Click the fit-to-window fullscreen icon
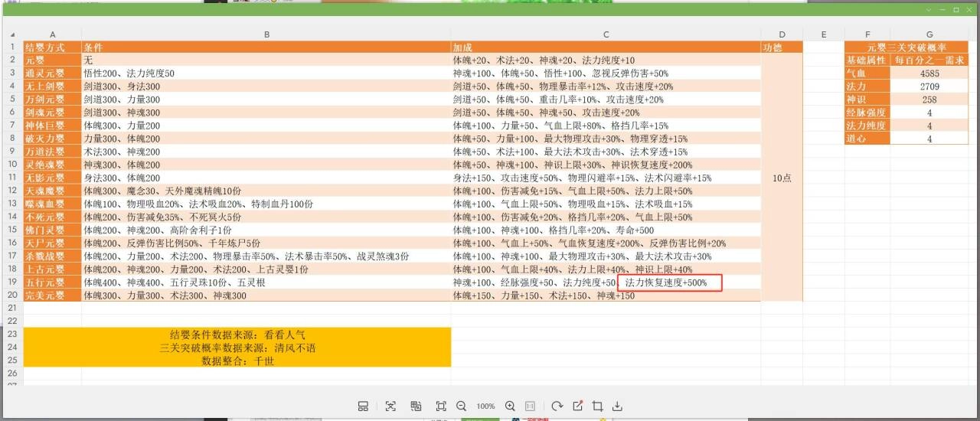980x421 pixels. pos(441,406)
